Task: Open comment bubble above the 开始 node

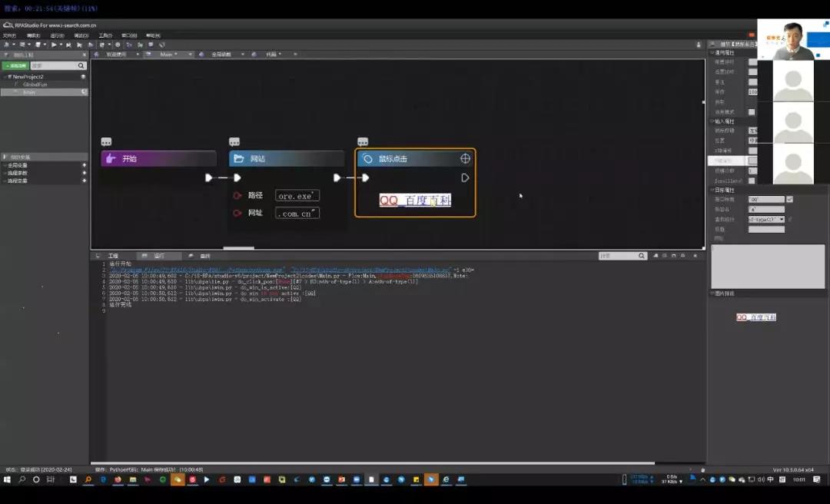Action: click(106, 142)
